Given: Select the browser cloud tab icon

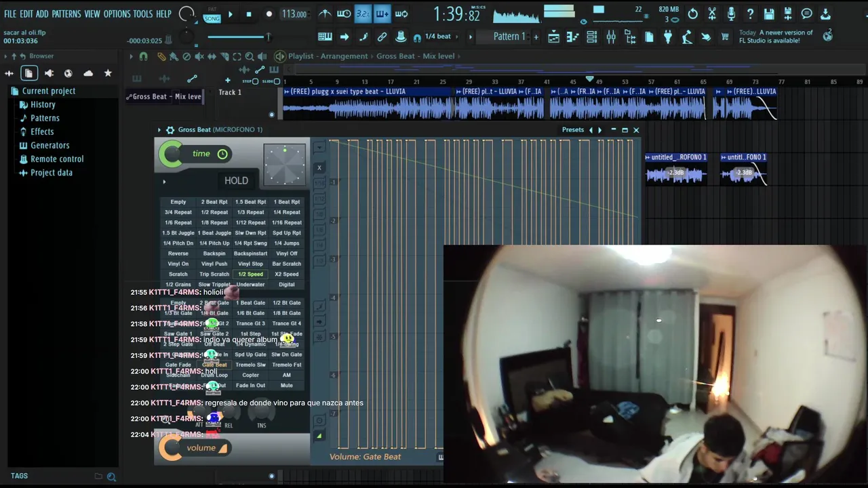Looking at the screenshot, I should 88,73.
